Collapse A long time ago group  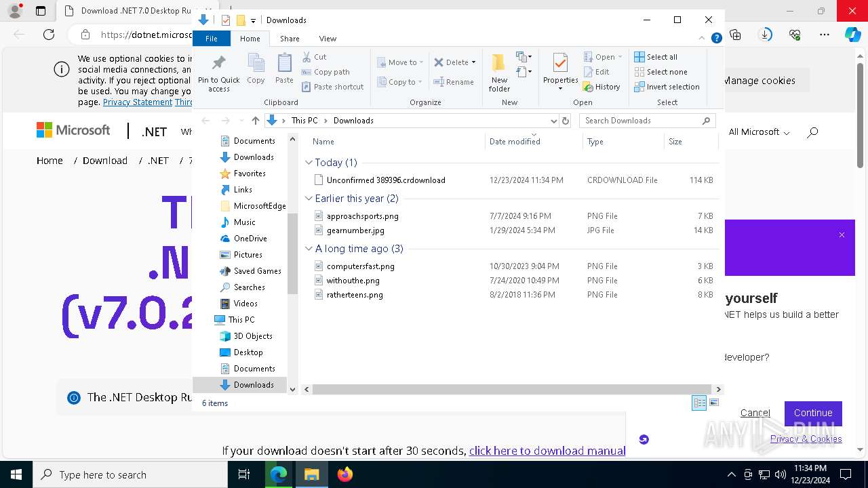pos(309,249)
